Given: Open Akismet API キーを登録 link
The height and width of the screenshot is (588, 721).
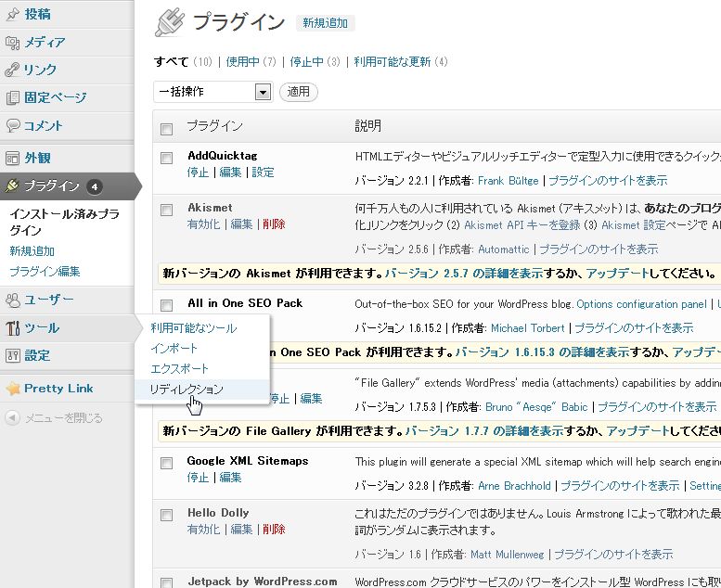Looking at the screenshot, I should pos(522,225).
